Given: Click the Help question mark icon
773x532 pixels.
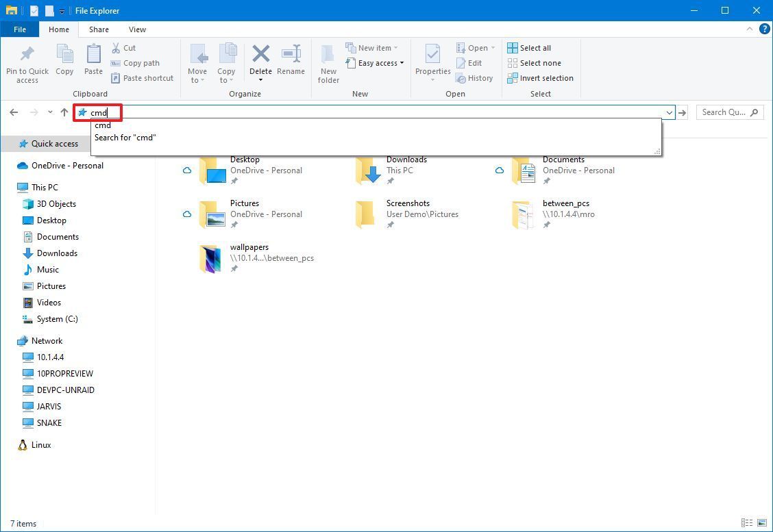Looking at the screenshot, I should [x=765, y=29].
